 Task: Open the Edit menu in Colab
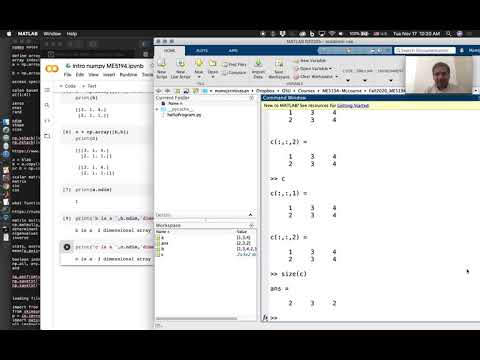click(80, 75)
